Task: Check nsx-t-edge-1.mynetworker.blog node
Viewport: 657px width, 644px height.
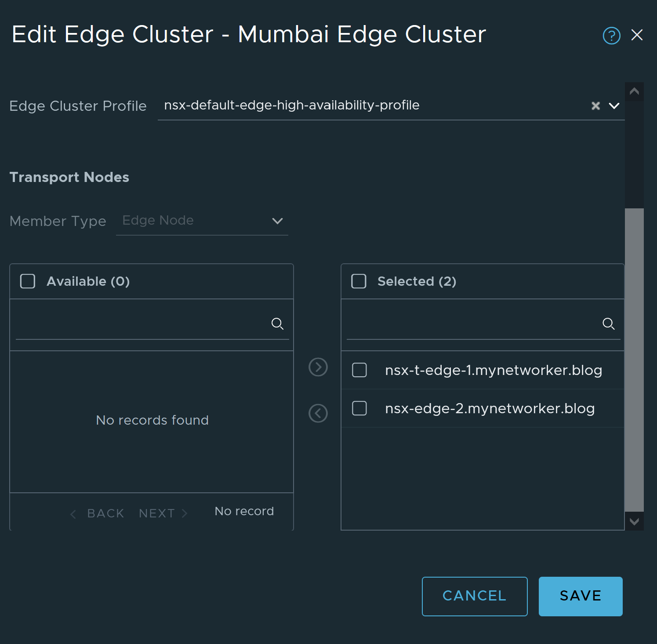Action: 359,370
